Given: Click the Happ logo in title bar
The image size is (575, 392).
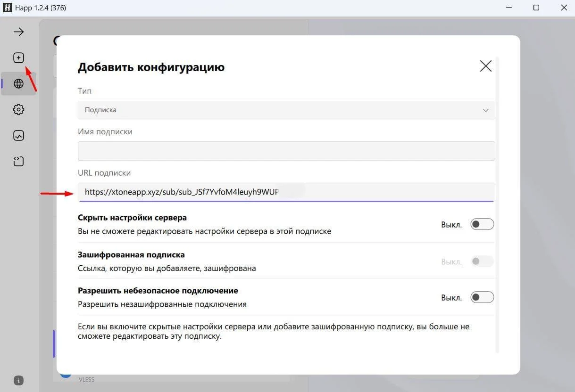Looking at the screenshot, I should point(7,8).
